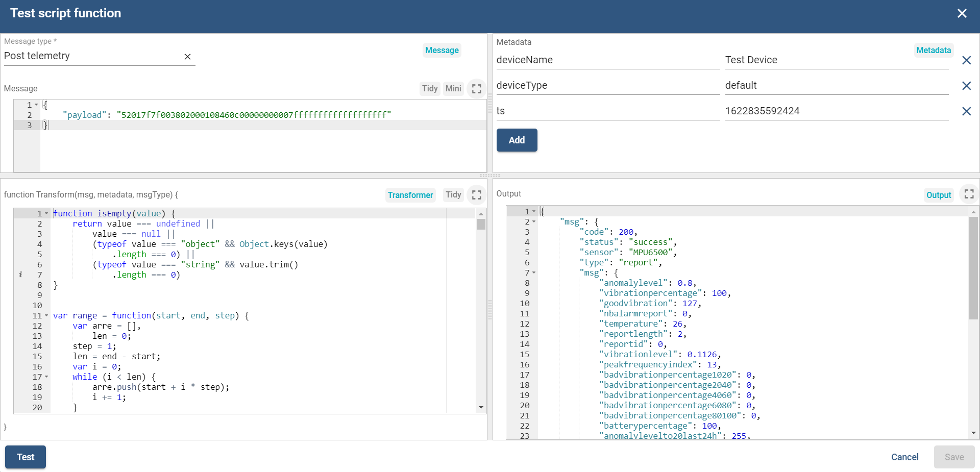
Task: Expand the Message editor to fullscreen
Action: (476, 88)
